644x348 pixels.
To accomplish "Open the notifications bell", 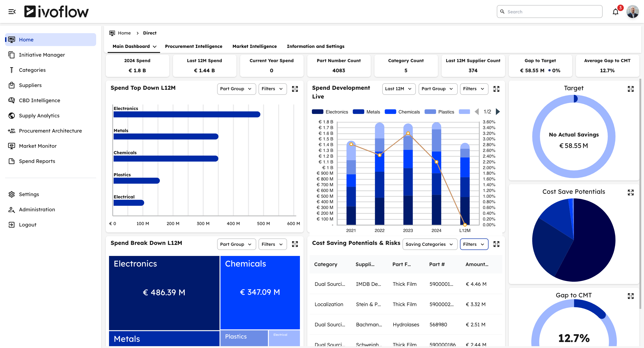I will click(x=615, y=12).
